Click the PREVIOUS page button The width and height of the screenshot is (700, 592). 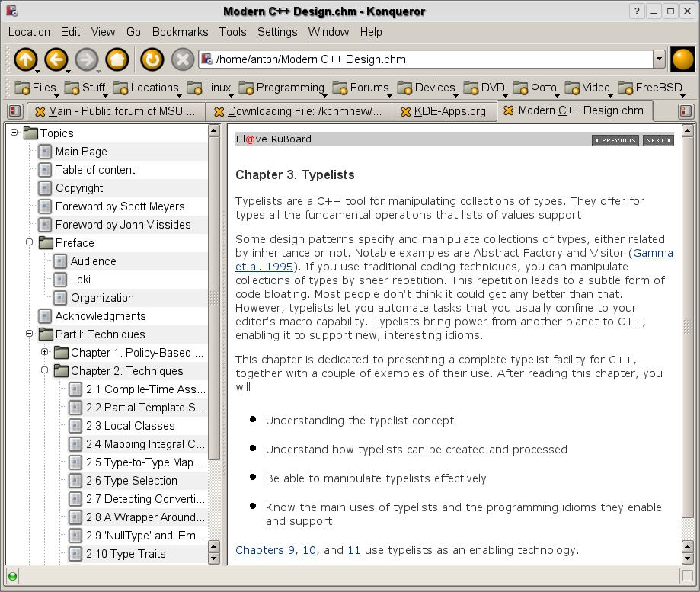tap(615, 140)
